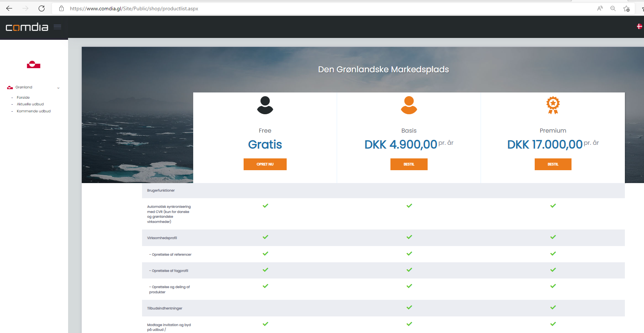Image resolution: width=644 pixels, height=333 pixels.
Task: Click the address bar URL
Action: point(134,8)
